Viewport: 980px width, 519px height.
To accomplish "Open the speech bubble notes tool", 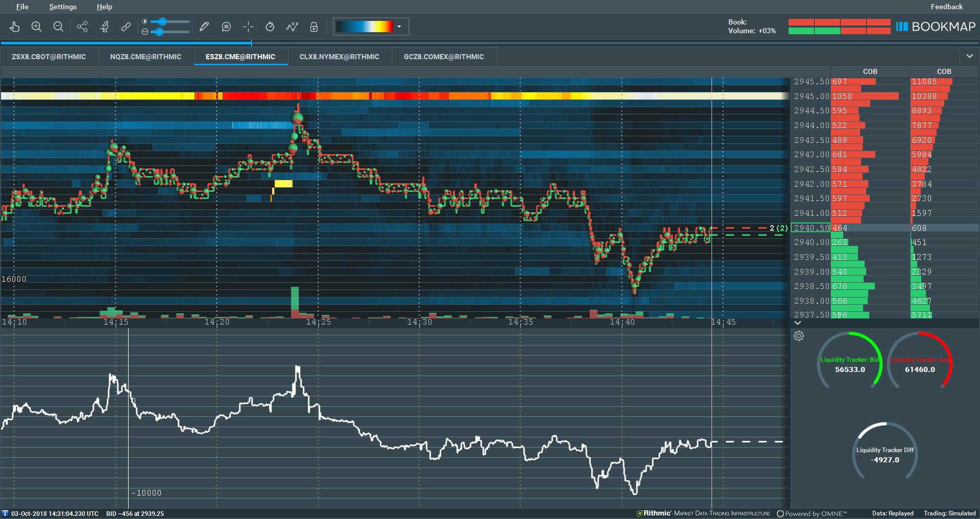I will tap(226, 27).
